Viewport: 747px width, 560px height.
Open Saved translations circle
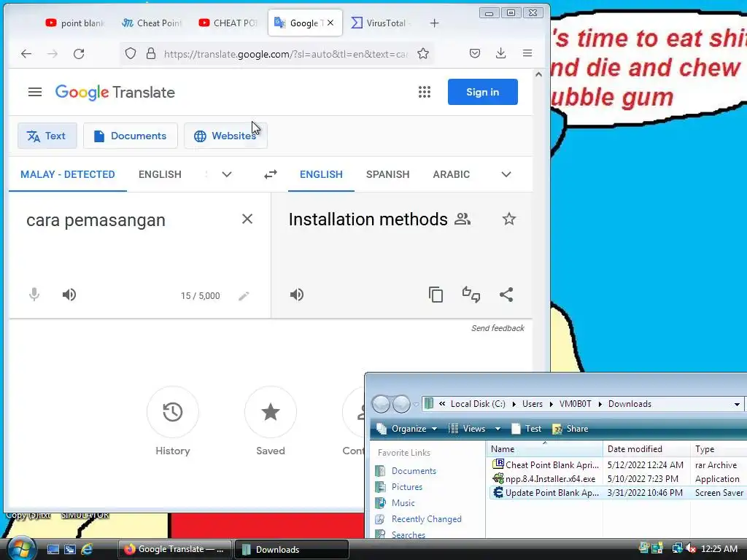(270, 412)
